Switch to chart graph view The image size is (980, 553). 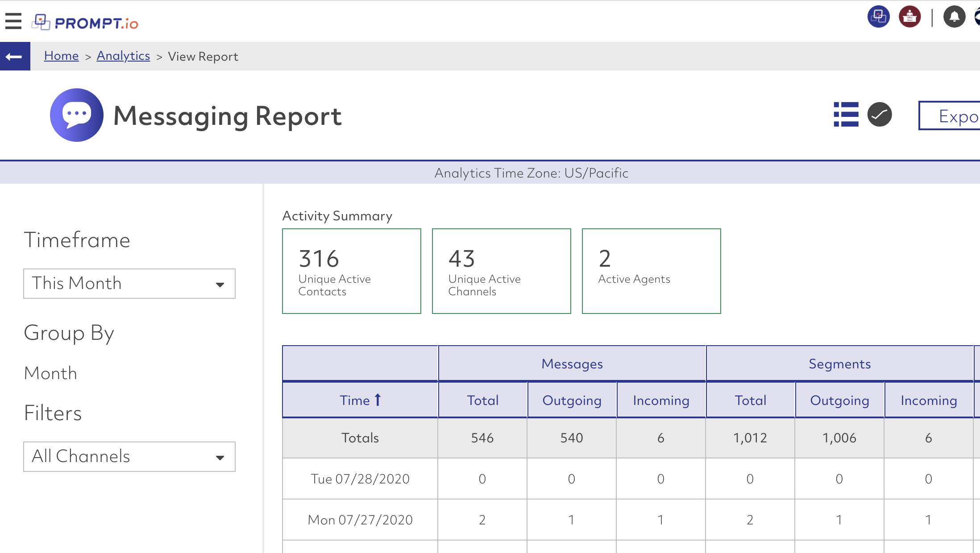(880, 115)
